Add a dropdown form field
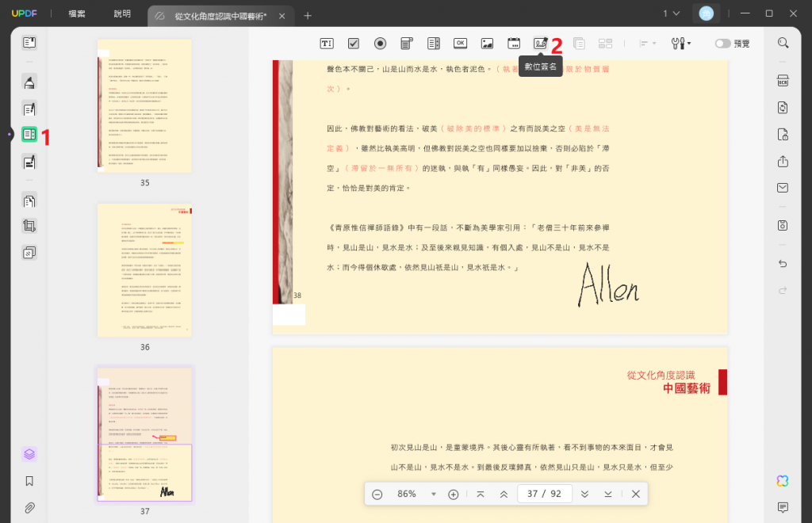 pyautogui.click(x=407, y=44)
